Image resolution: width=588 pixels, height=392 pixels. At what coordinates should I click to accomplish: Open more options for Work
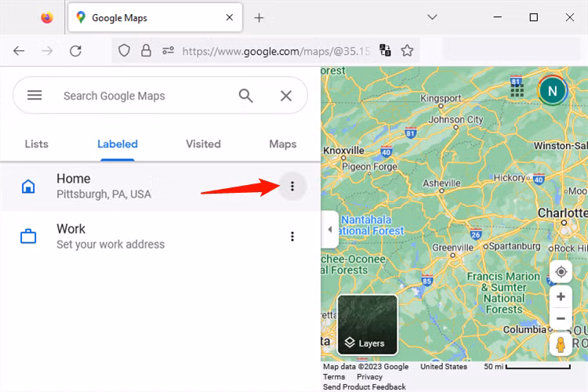point(292,236)
